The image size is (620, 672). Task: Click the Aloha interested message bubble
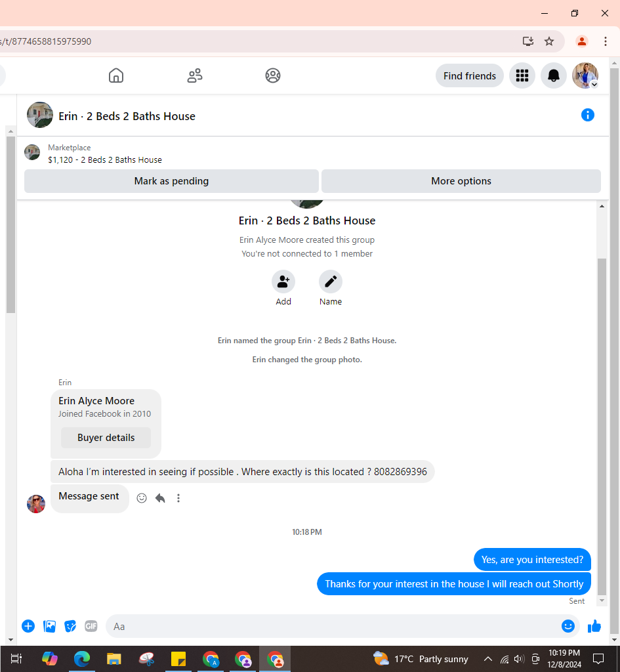pyautogui.click(x=243, y=471)
